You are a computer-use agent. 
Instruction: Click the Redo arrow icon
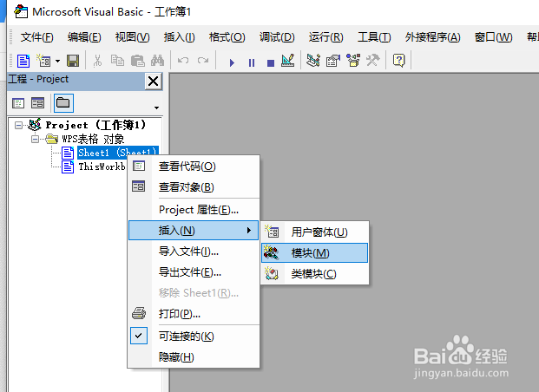coord(203,62)
